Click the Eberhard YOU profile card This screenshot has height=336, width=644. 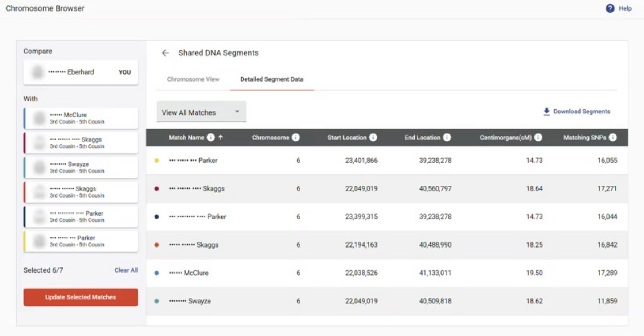[x=81, y=72]
